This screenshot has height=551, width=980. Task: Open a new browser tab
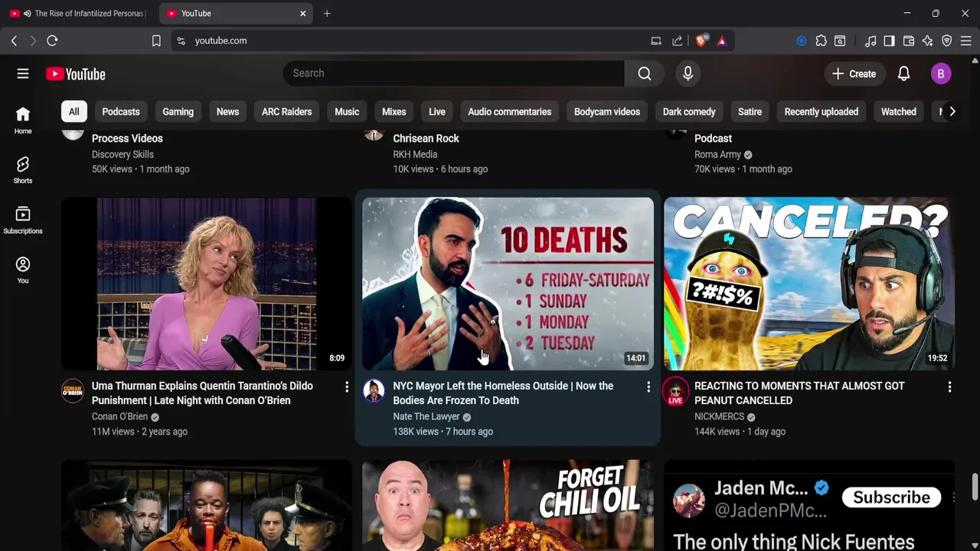pos(327,13)
